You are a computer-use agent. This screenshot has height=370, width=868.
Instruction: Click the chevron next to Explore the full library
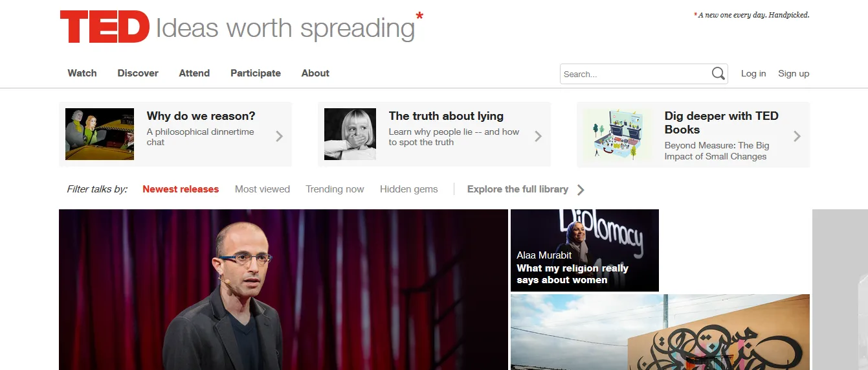581,190
